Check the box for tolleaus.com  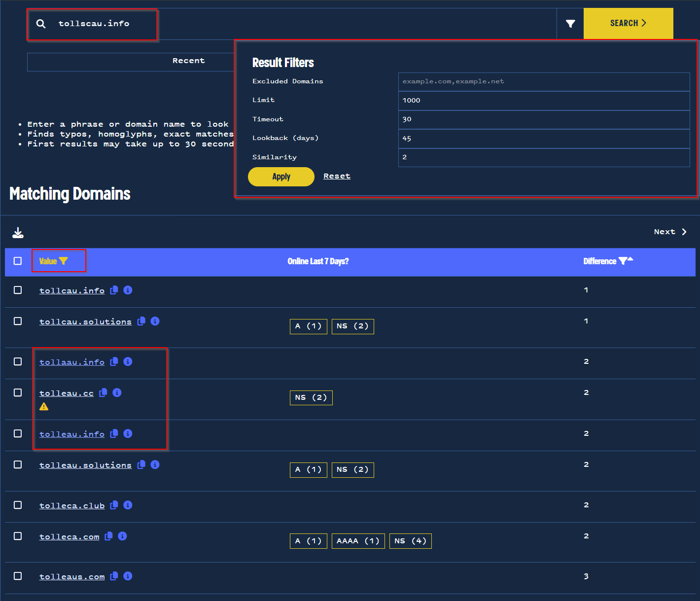point(18,576)
